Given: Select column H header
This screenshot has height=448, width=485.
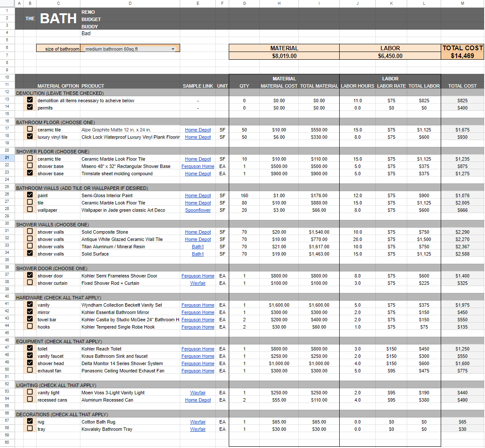Looking at the screenshot, I should (x=279, y=3).
